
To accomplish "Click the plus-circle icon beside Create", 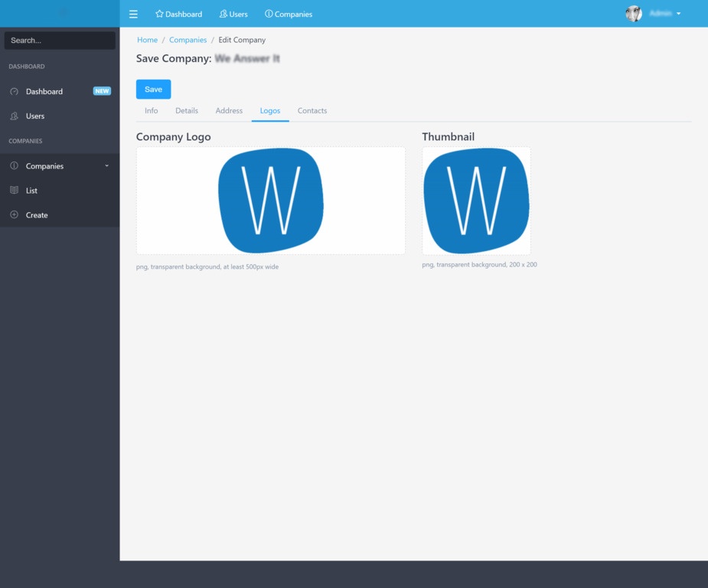I will click(15, 214).
